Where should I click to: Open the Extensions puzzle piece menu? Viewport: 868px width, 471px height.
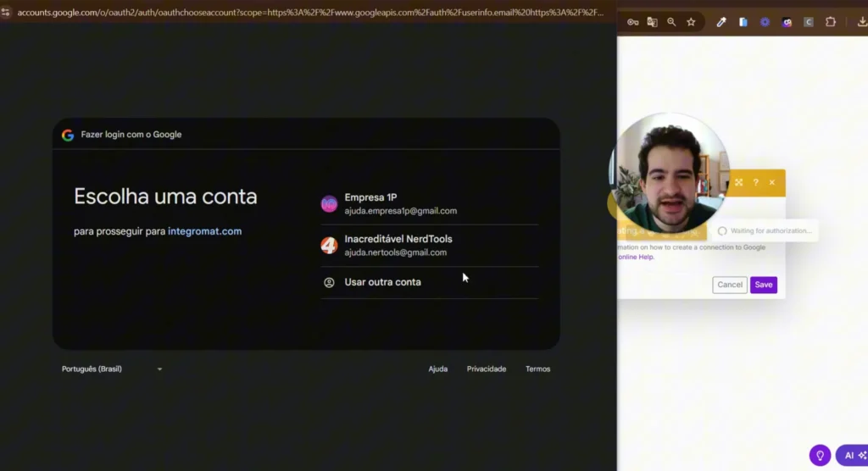coord(831,22)
